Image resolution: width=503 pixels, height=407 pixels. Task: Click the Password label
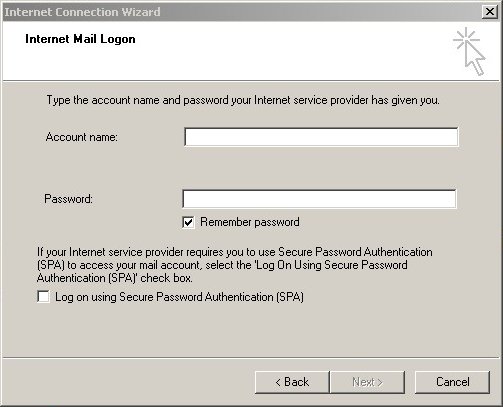[68, 199]
